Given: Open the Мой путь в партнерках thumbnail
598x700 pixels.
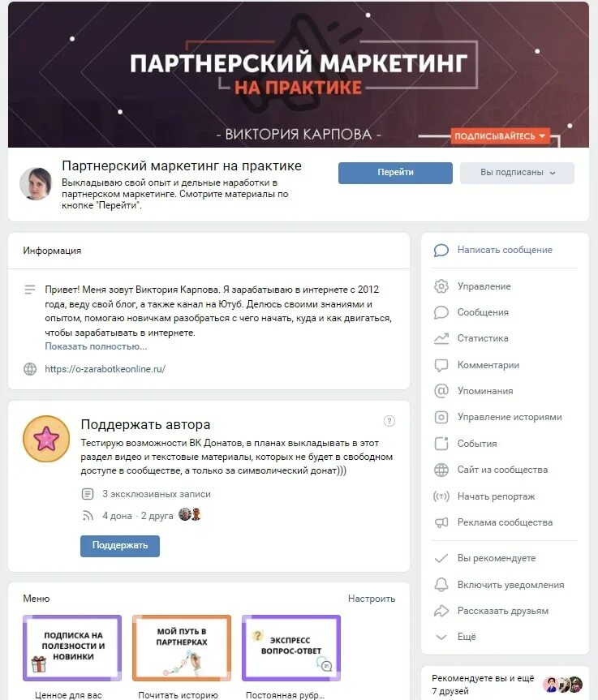Looking at the screenshot, I should tap(182, 648).
